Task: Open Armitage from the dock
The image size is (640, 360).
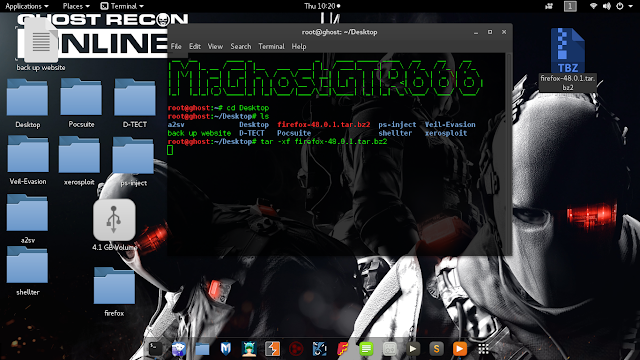Action: tap(249, 349)
